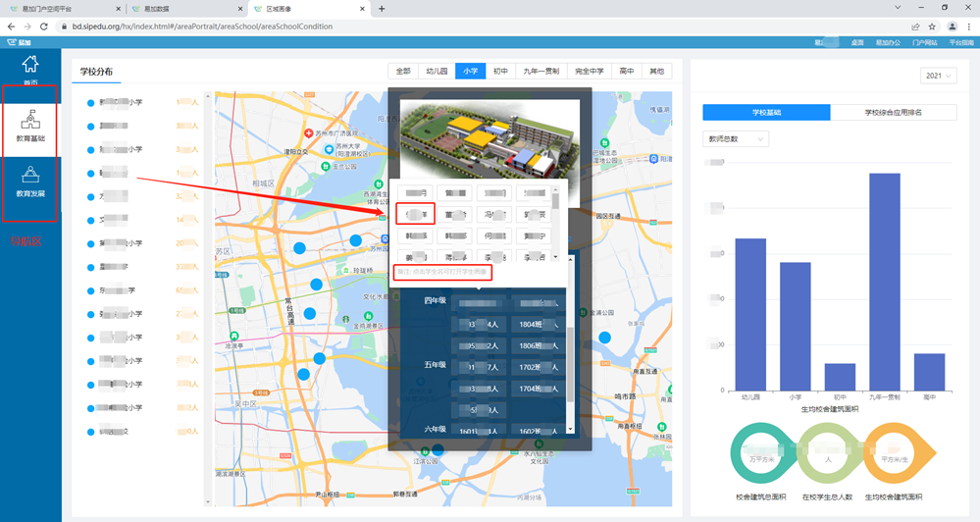
Task: Open the browser three-dot menu
Action: [969, 26]
